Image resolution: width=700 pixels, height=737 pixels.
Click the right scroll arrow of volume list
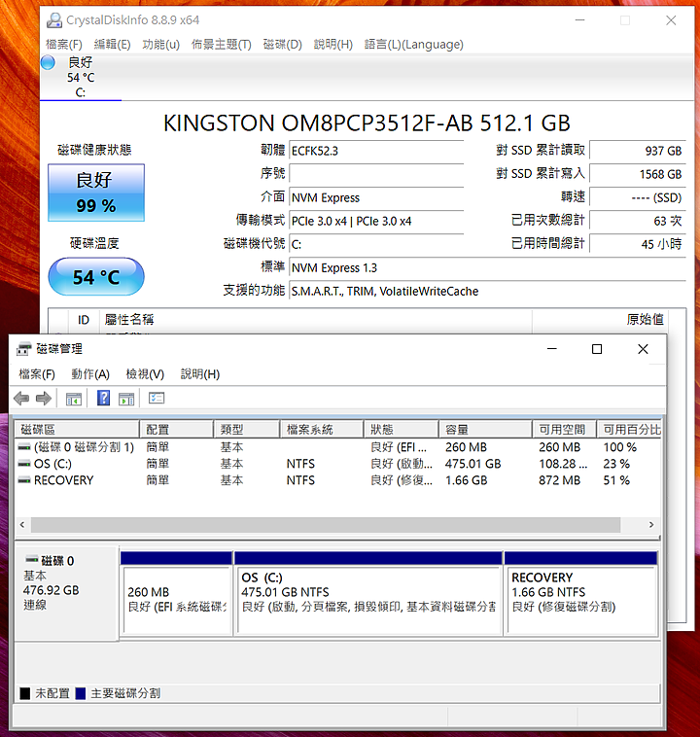tap(651, 524)
